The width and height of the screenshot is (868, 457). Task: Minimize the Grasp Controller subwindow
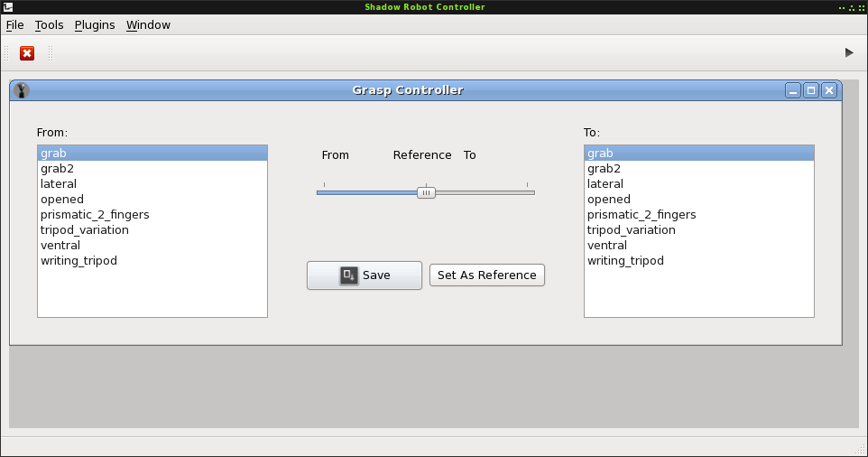(793, 90)
